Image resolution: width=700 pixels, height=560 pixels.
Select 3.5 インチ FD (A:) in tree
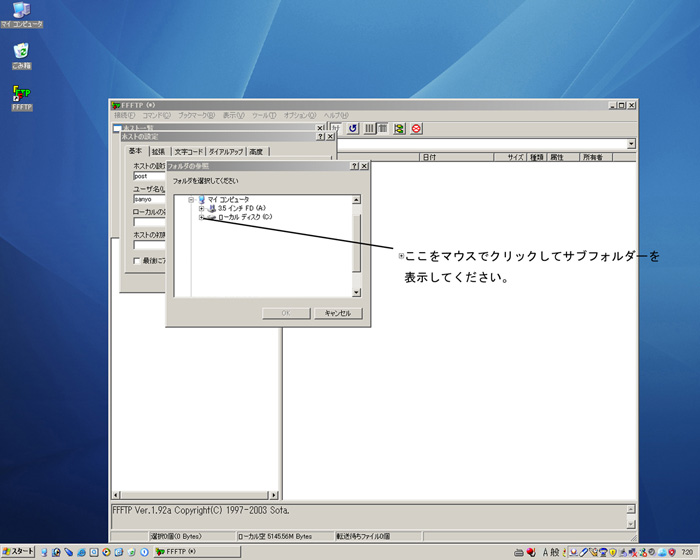click(242, 208)
